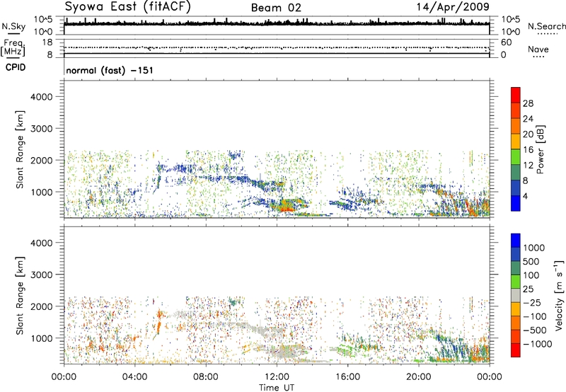Click the "3000" tick on Velocity panel axis

(42, 275)
